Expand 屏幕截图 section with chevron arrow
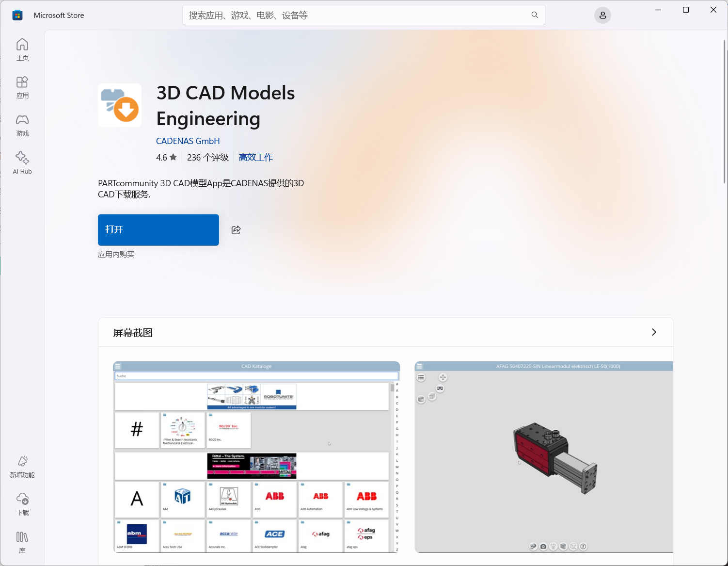 tap(654, 332)
